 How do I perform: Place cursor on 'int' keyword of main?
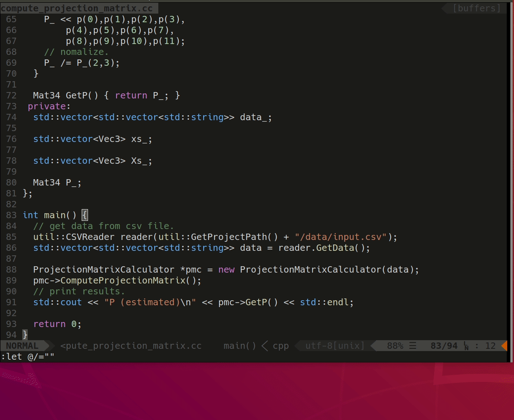[x=30, y=215]
